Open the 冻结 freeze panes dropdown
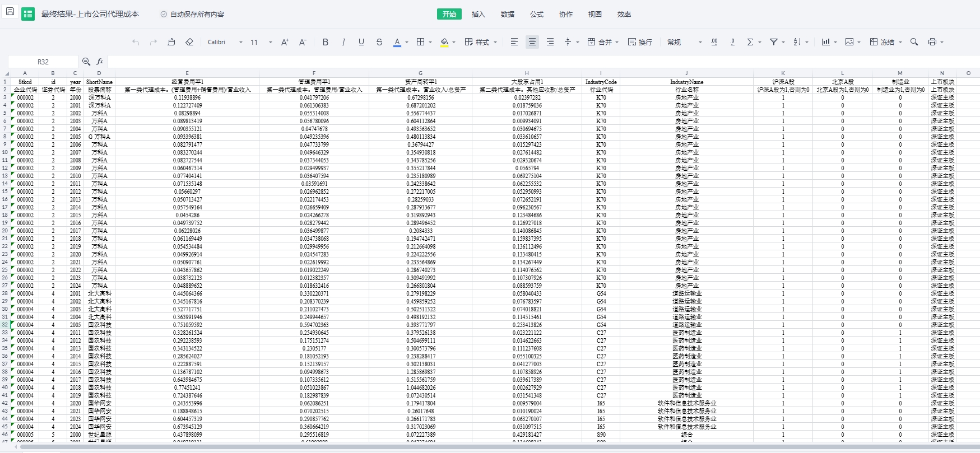 tap(886, 42)
